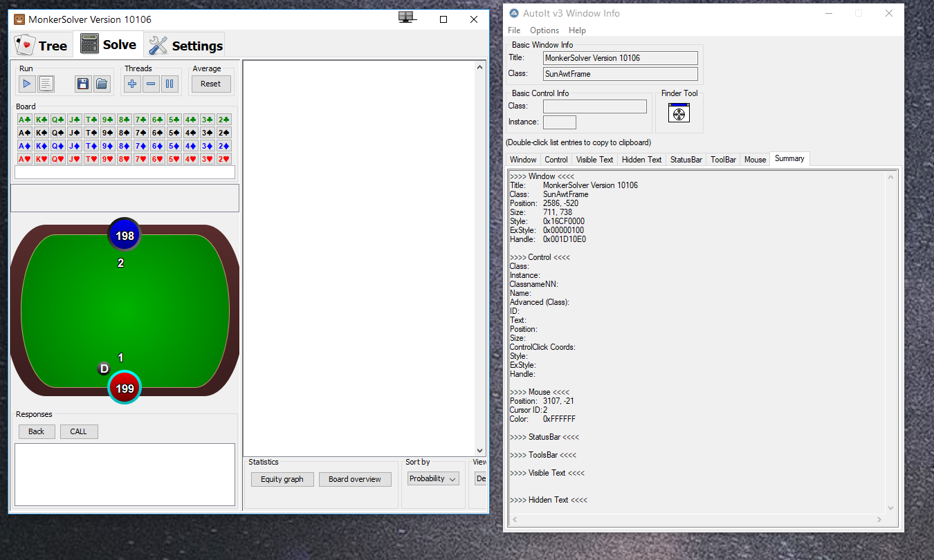Pick the 2 of spades board card
Screen dimensions: 934x560
point(224,133)
